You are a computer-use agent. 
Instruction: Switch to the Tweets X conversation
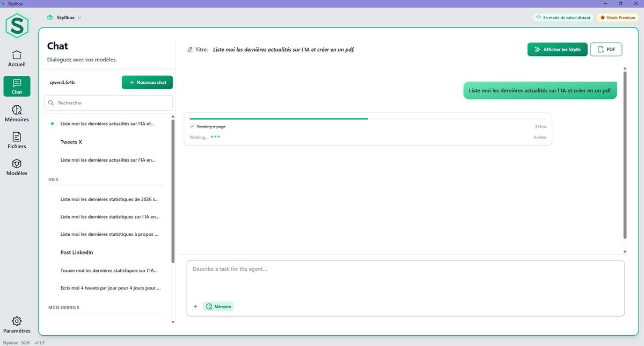(x=71, y=142)
